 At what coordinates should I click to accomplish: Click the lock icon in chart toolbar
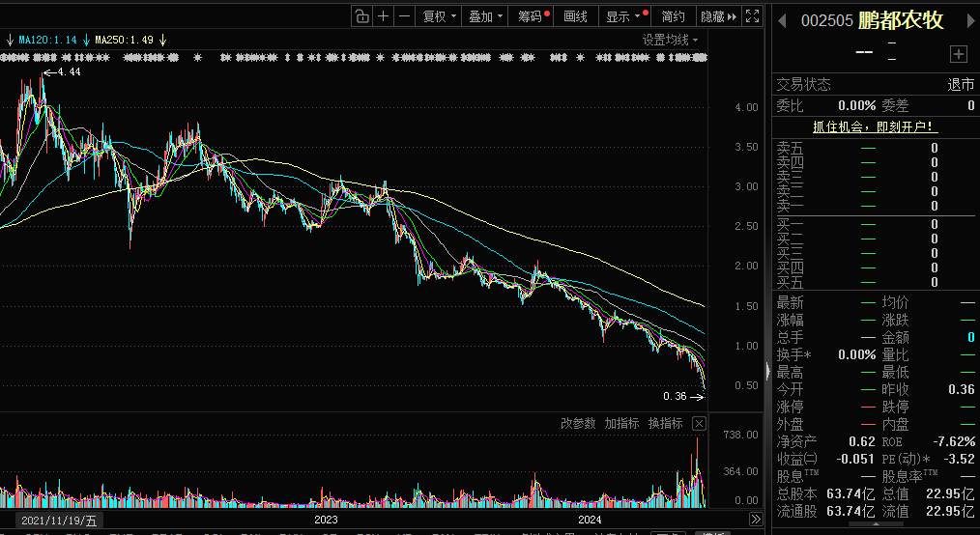pyautogui.click(x=361, y=16)
